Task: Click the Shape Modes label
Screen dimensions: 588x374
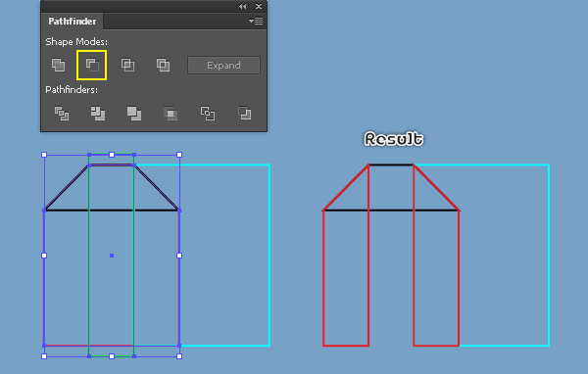Action: tap(76, 41)
